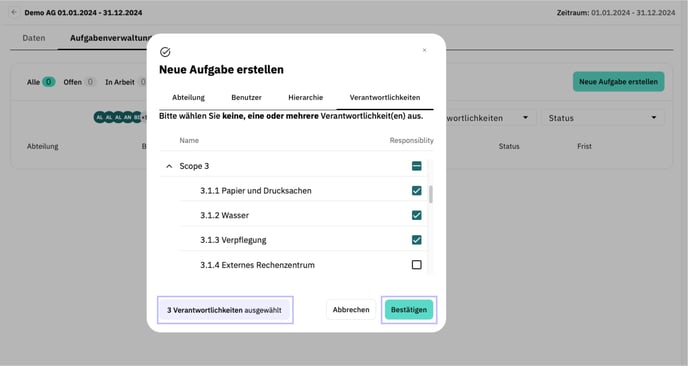
Task: Click the Demo AG 01.01.2024 - 31.12.2024 title
Action: point(83,13)
